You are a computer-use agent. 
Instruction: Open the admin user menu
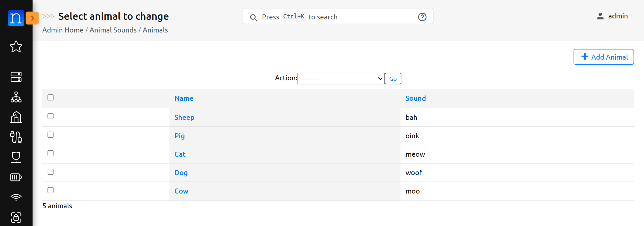click(x=612, y=16)
